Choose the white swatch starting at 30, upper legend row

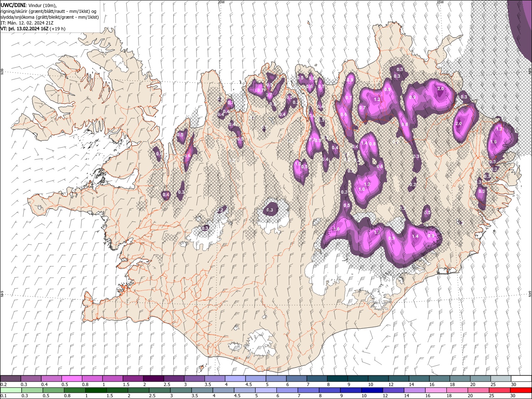521,379
